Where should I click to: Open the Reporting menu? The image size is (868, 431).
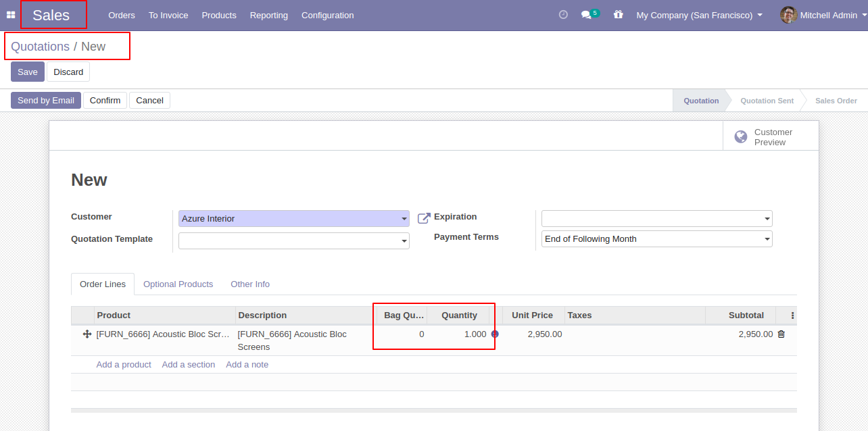coord(268,15)
